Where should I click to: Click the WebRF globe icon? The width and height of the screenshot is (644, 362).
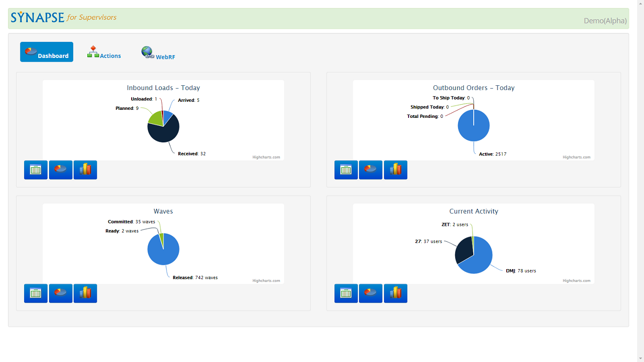tap(148, 53)
